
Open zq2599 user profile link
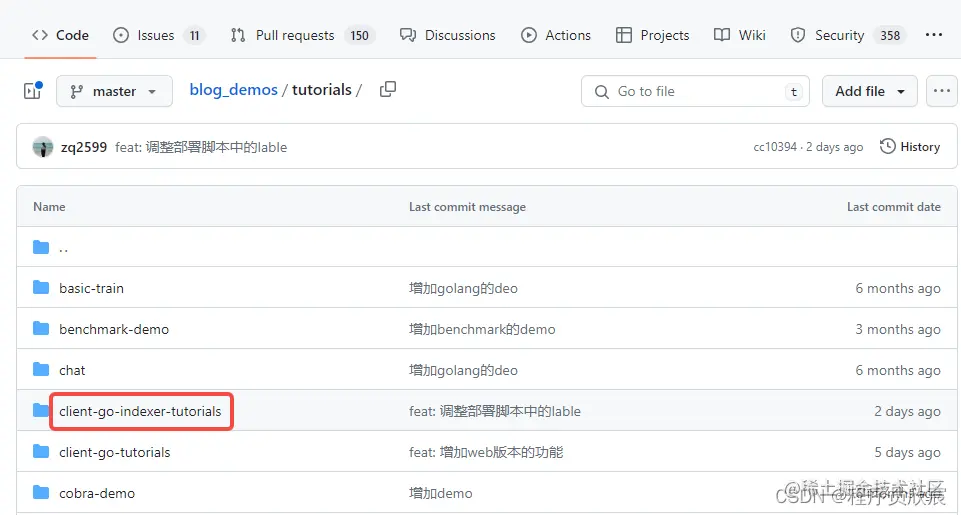(x=84, y=147)
